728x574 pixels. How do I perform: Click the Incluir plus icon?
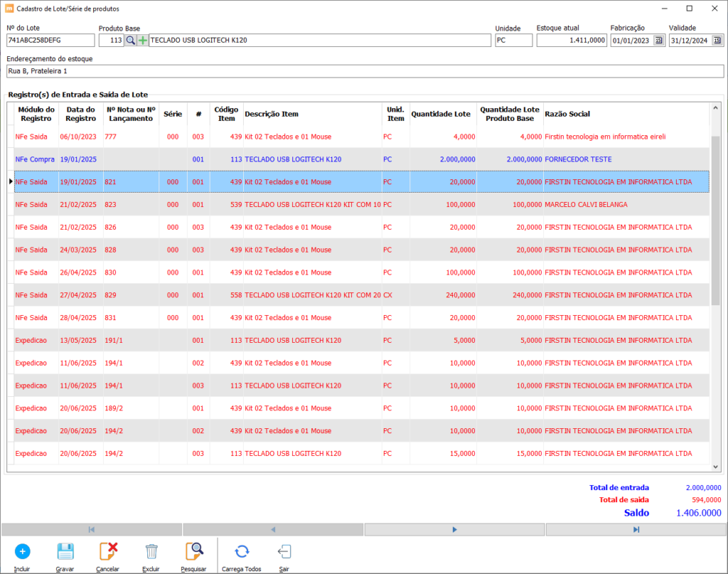(22, 551)
